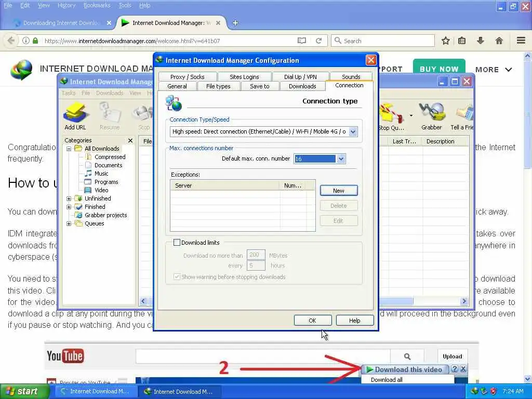
Task: Collapse the All Downloads tree node
Action: (x=69, y=149)
